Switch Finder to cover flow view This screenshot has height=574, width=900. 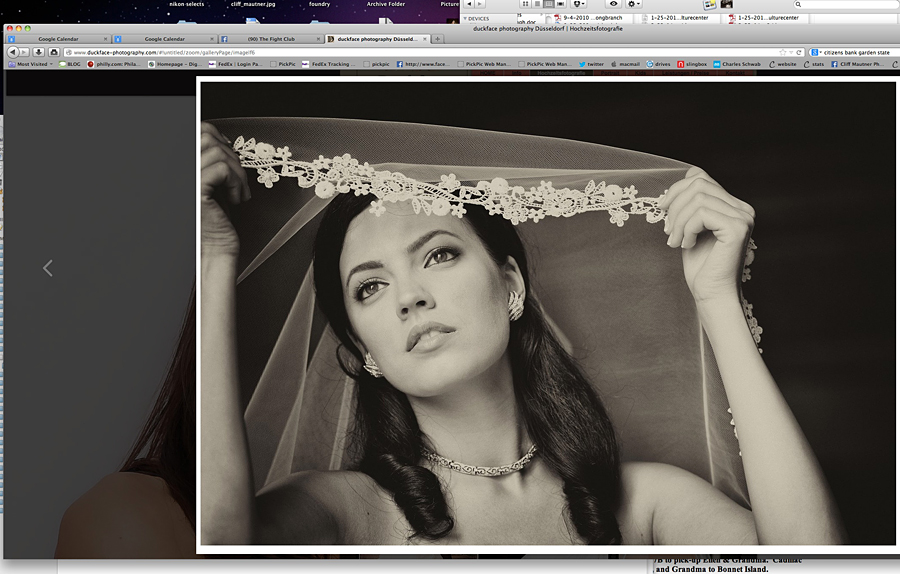(560, 4)
